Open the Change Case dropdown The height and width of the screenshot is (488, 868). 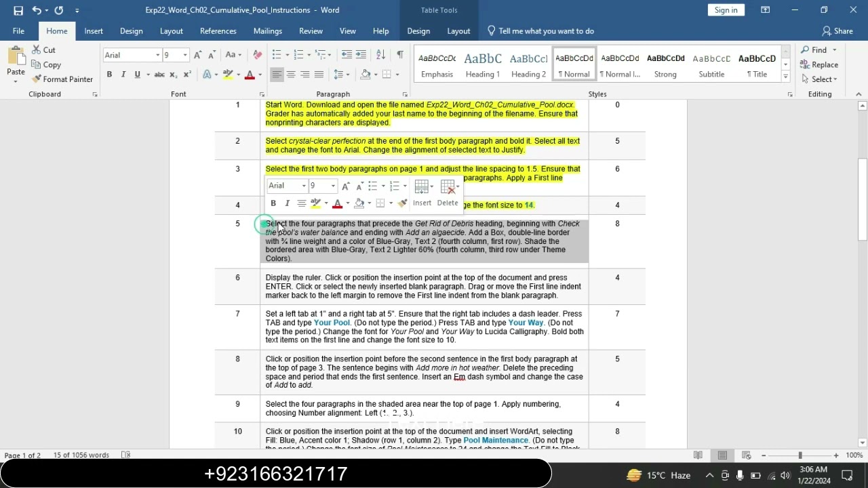233,55
